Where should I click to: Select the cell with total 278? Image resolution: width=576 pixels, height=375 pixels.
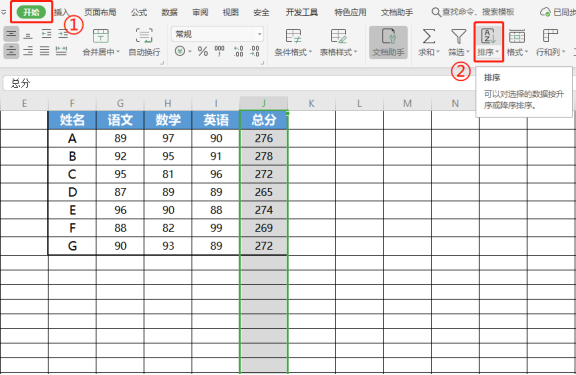[264, 156]
